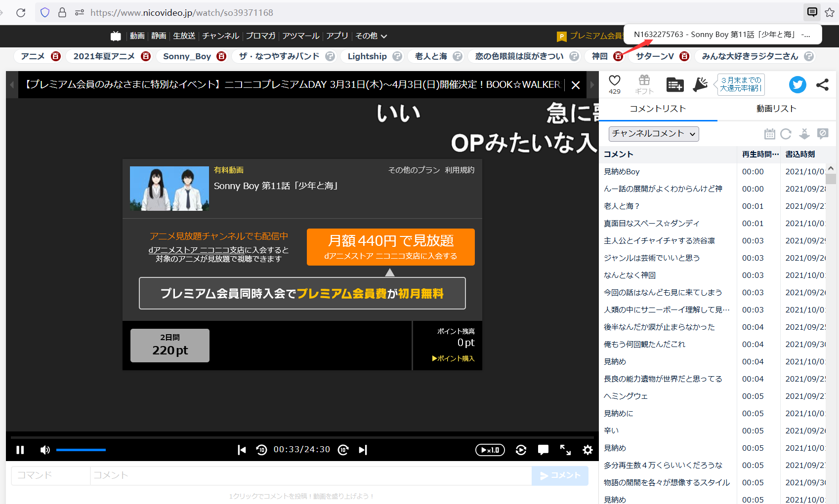Open the ポイント購入 link
This screenshot has width=839, height=504.
(x=453, y=358)
